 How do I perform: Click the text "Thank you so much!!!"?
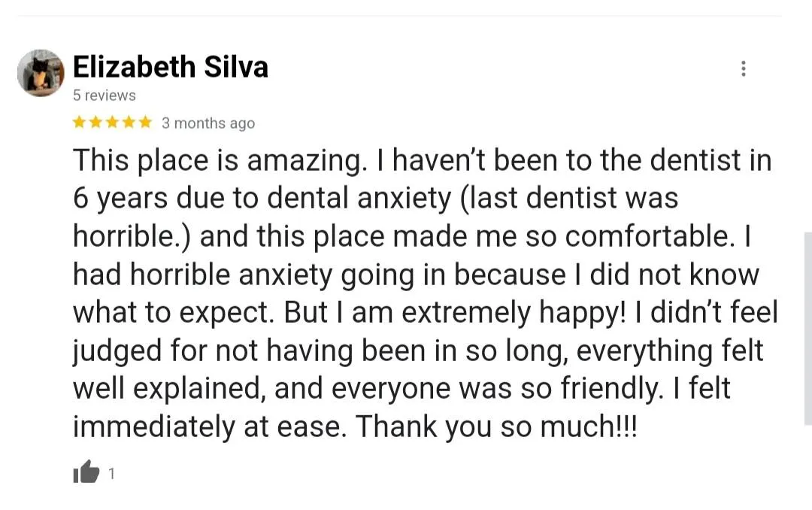[496, 427]
